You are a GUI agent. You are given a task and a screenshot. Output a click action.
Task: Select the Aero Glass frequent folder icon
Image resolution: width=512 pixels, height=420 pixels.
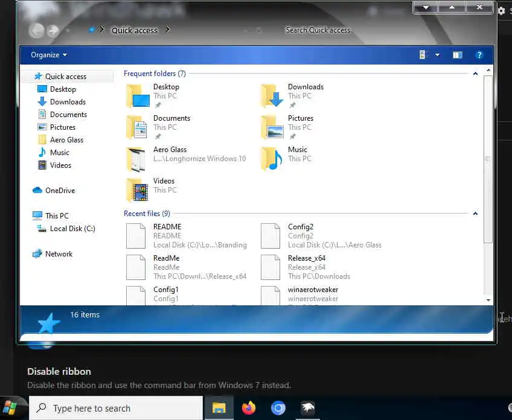click(x=136, y=159)
